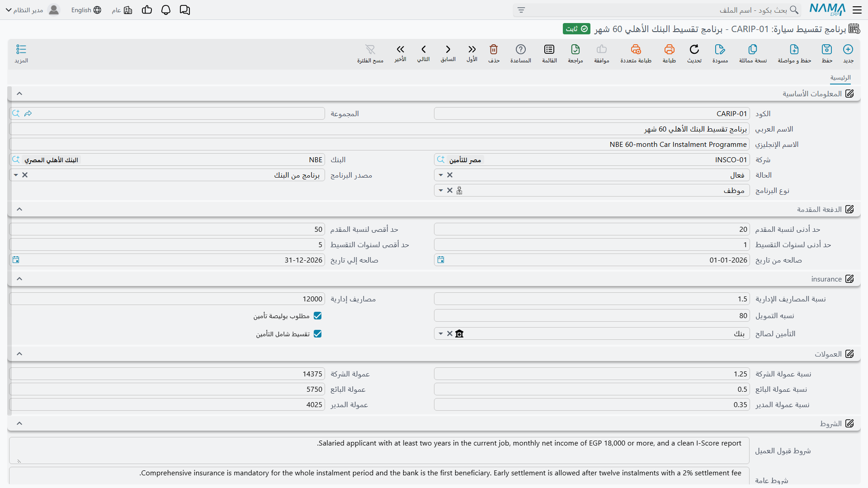The height and width of the screenshot is (488, 868).
Task: Click the search filter options icon
Action: click(x=521, y=10)
